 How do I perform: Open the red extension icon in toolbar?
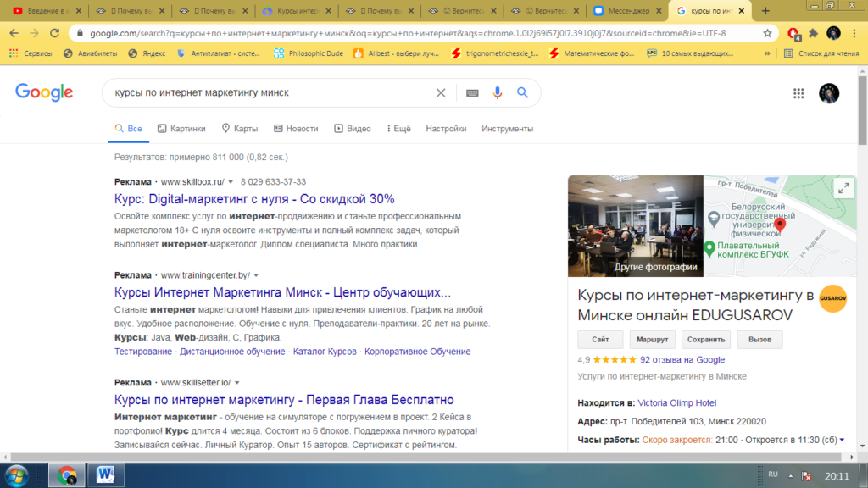pyautogui.click(x=793, y=34)
